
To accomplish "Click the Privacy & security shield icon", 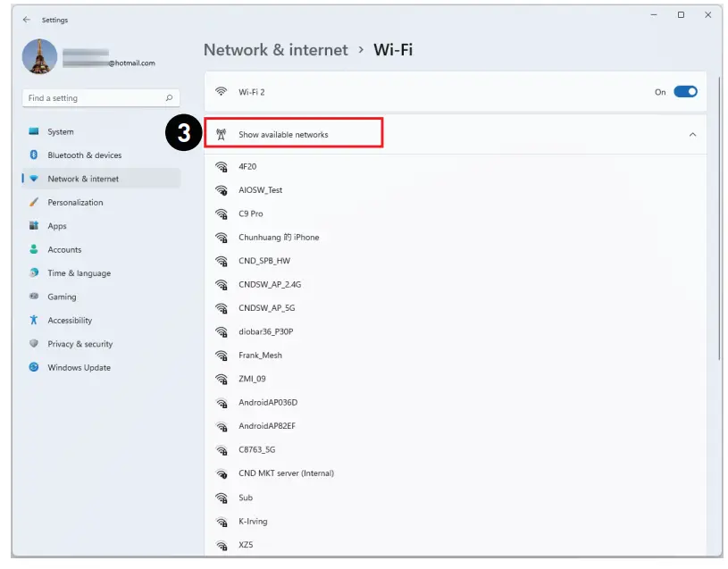I will point(35,344).
